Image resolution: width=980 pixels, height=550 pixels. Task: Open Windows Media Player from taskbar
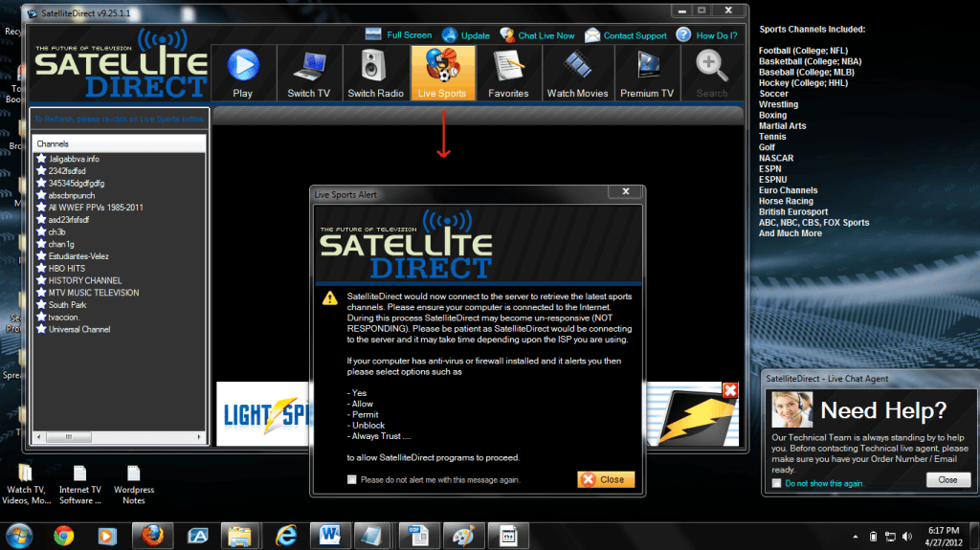pos(107,536)
